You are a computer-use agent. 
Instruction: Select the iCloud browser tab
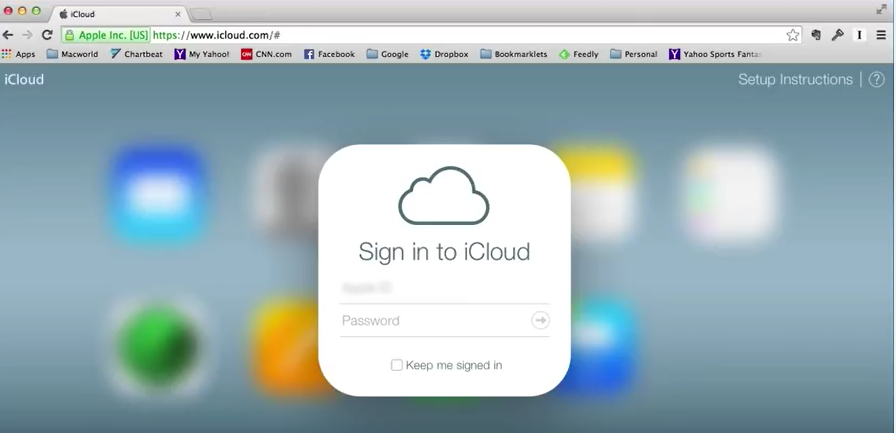(117, 14)
